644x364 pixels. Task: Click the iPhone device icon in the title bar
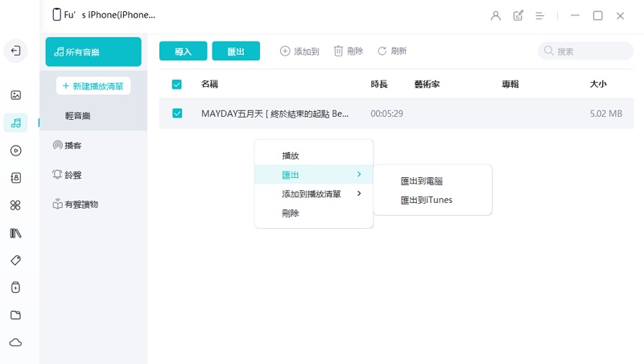coord(56,14)
